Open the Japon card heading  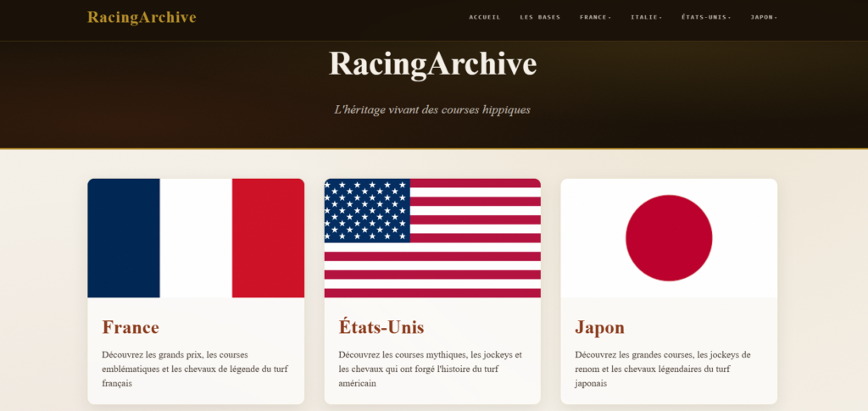pyautogui.click(x=599, y=327)
